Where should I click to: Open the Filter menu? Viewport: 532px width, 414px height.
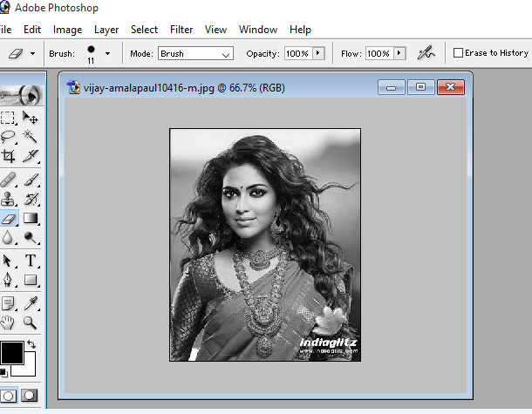click(x=181, y=30)
